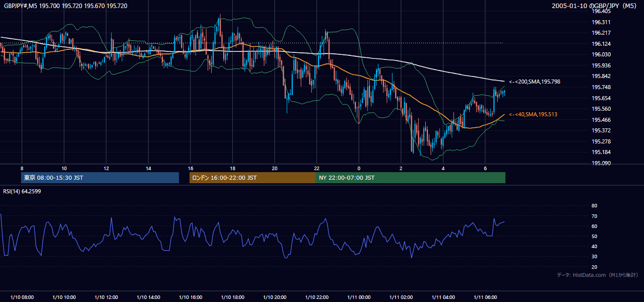644x302 pixels.
Task: Click the London 16:00-22:00 JST session bar
Action: (252, 178)
